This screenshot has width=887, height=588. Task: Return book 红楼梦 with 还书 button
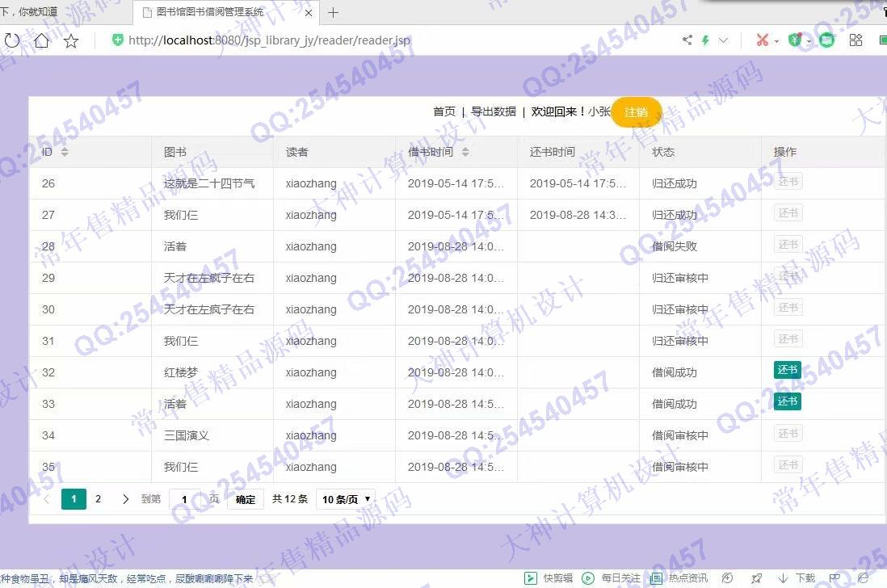(x=788, y=370)
